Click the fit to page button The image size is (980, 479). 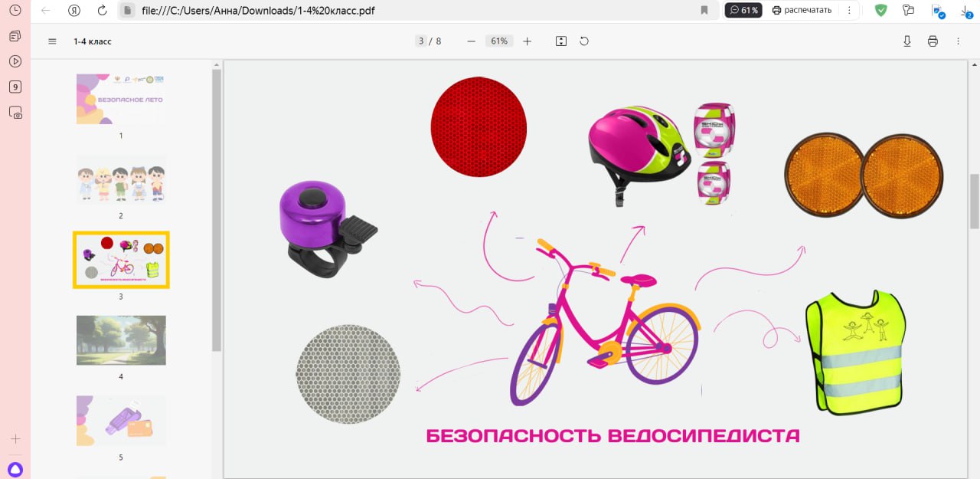[561, 41]
